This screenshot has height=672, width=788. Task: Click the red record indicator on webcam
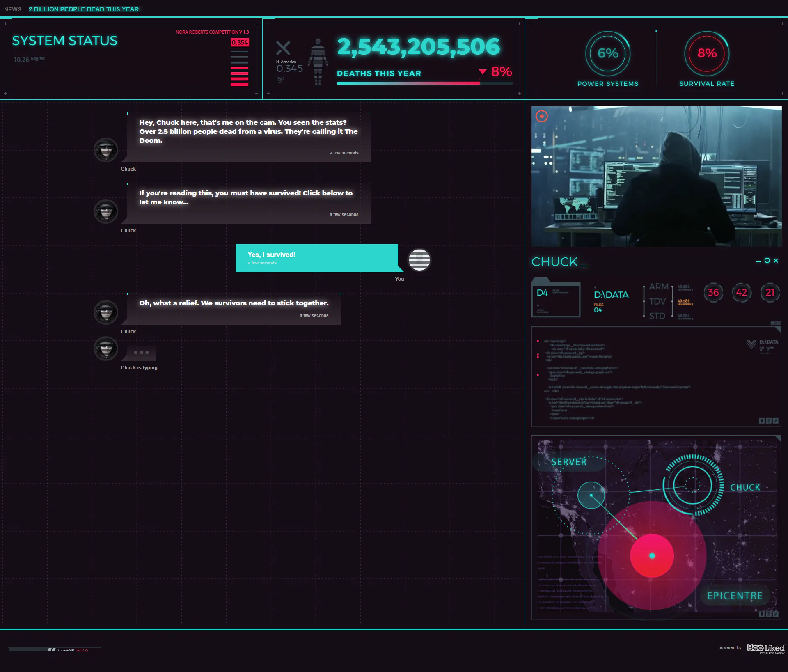(x=542, y=116)
